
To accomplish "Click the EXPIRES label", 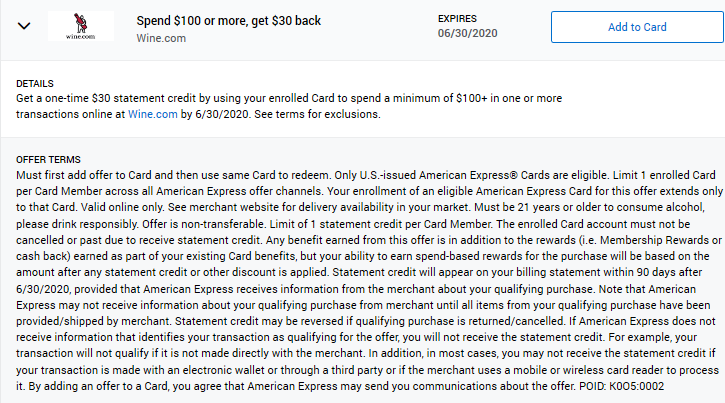I will click(457, 19).
